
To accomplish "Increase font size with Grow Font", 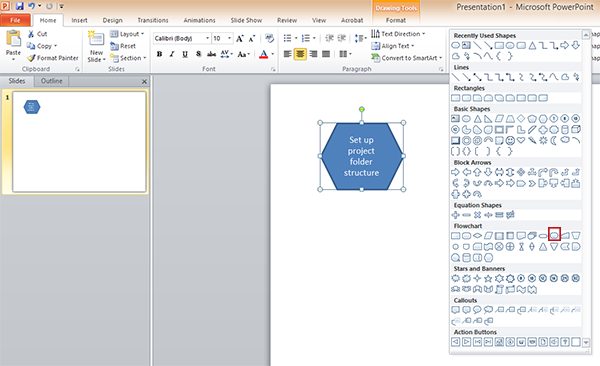I will 240,38.
